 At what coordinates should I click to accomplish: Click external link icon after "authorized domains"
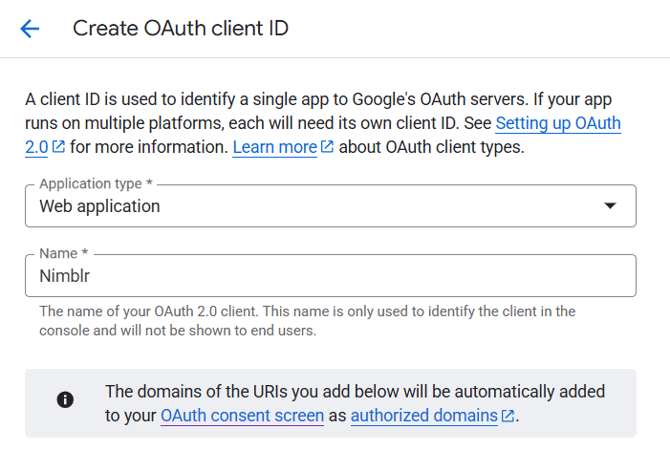point(508,416)
